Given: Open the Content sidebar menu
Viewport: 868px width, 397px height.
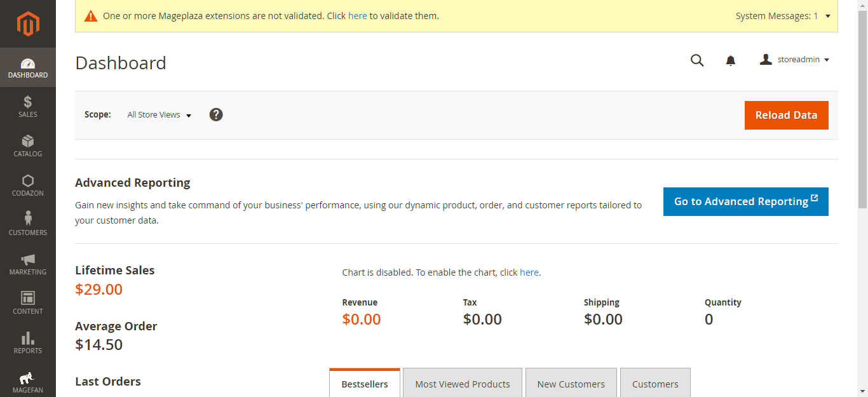Looking at the screenshot, I should (28, 303).
